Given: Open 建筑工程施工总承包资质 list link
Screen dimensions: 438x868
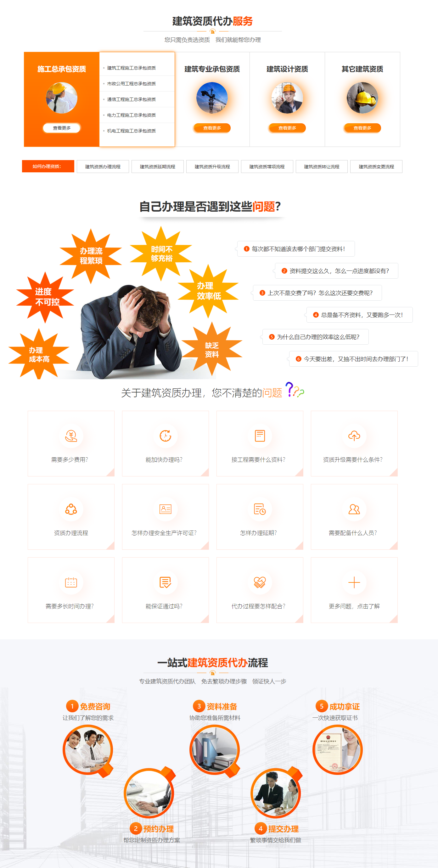Looking at the screenshot, I should (x=131, y=68).
